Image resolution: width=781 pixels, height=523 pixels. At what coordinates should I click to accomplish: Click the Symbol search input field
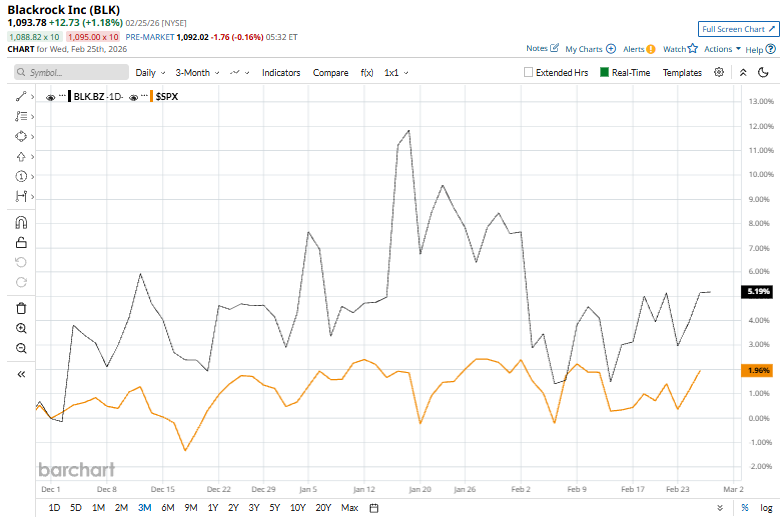[x=71, y=72]
